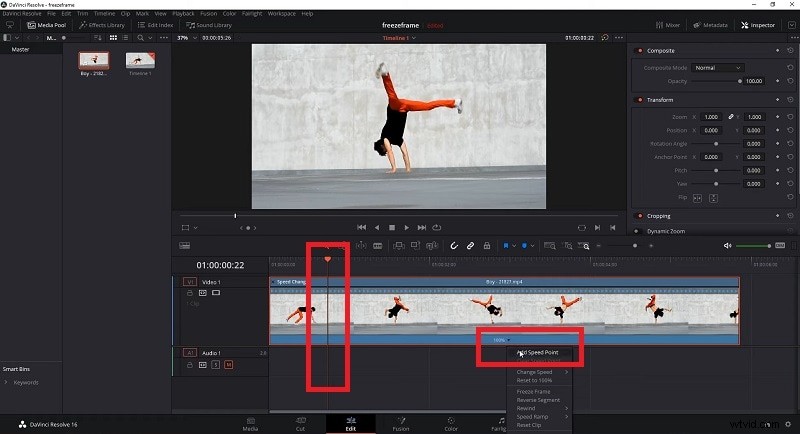Open the viewer zoom 37% dropdown
This screenshot has width=800, height=434.
[x=187, y=38]
